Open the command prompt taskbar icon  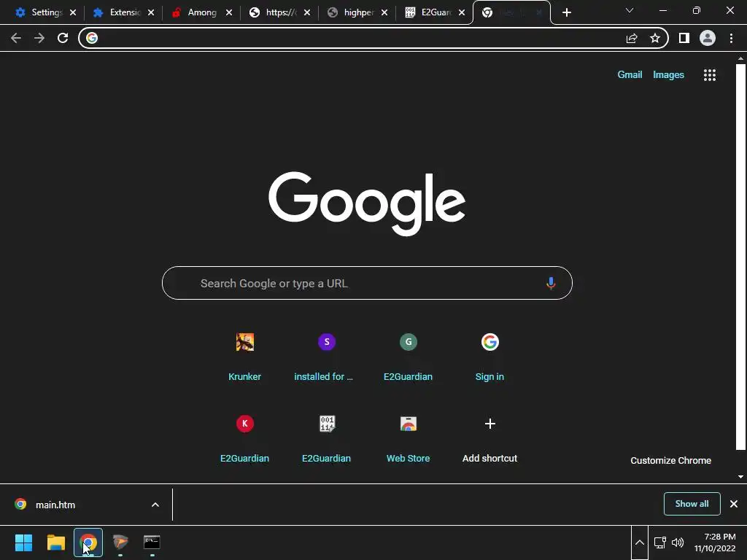tap(152, 542)
